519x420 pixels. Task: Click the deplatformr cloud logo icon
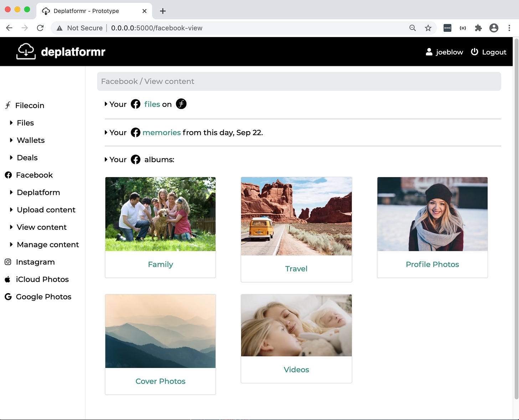(26, 51)
